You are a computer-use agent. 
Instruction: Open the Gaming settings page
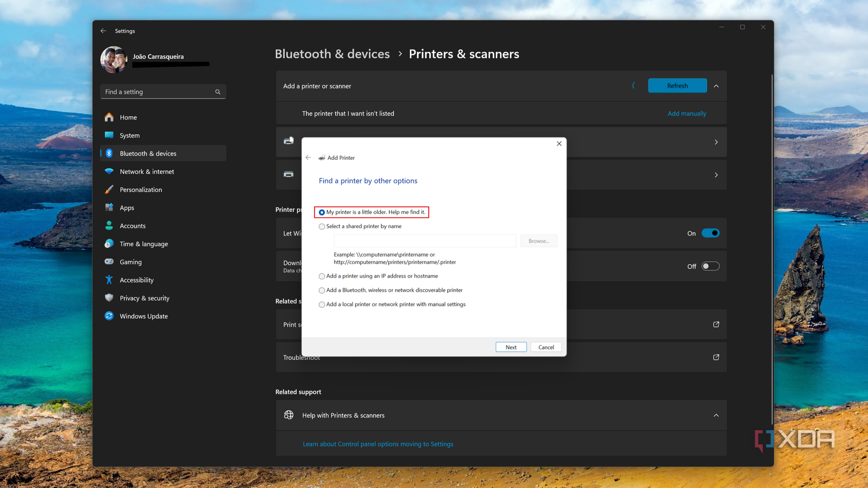pos(130,262)
